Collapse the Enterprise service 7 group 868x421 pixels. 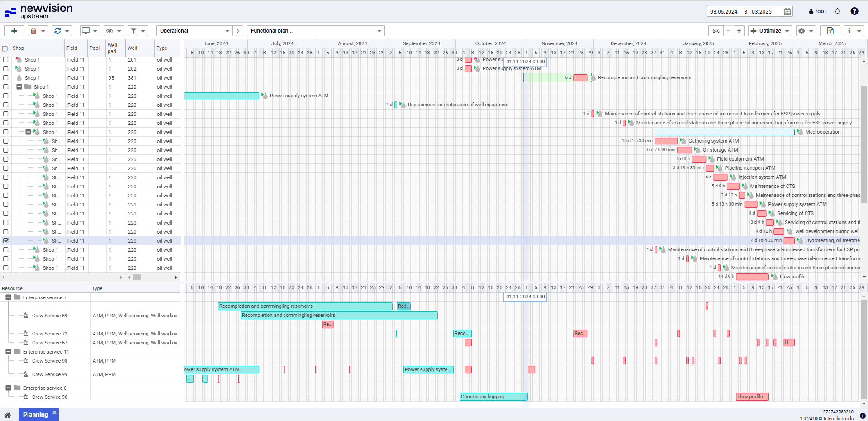pos(8,297)
